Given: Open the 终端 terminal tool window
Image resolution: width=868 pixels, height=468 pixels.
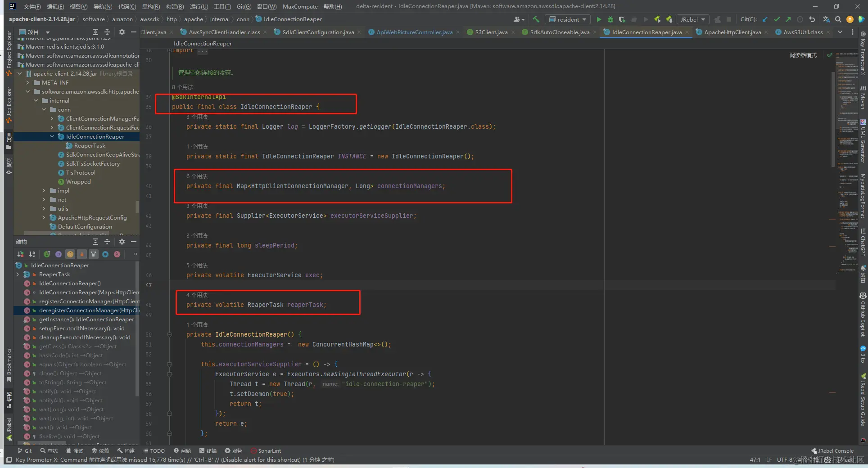Looking at the screenshot, I should [x=208, y=450].
